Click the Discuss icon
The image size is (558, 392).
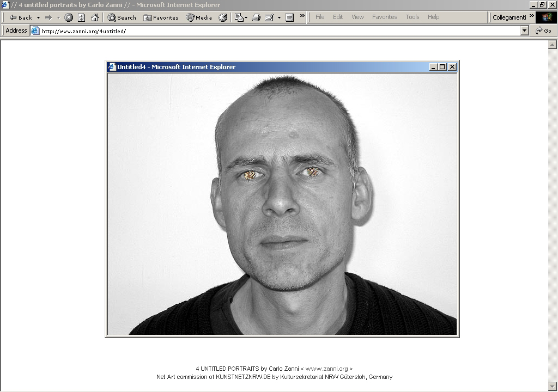[290, 17]
